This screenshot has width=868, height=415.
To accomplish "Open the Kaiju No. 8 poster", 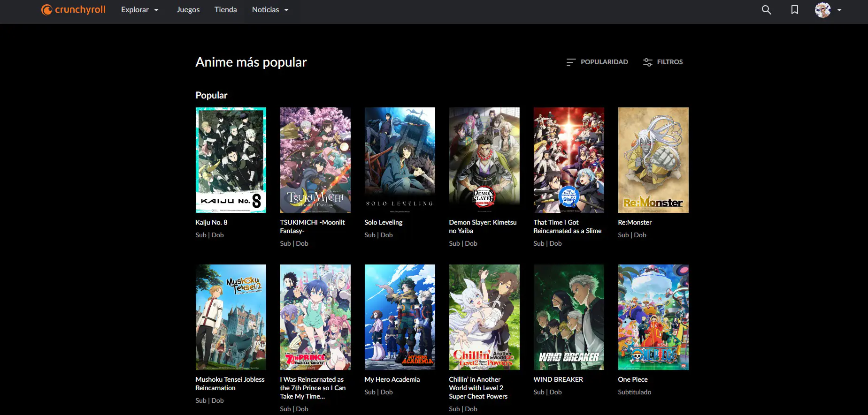I will (231, 160).
